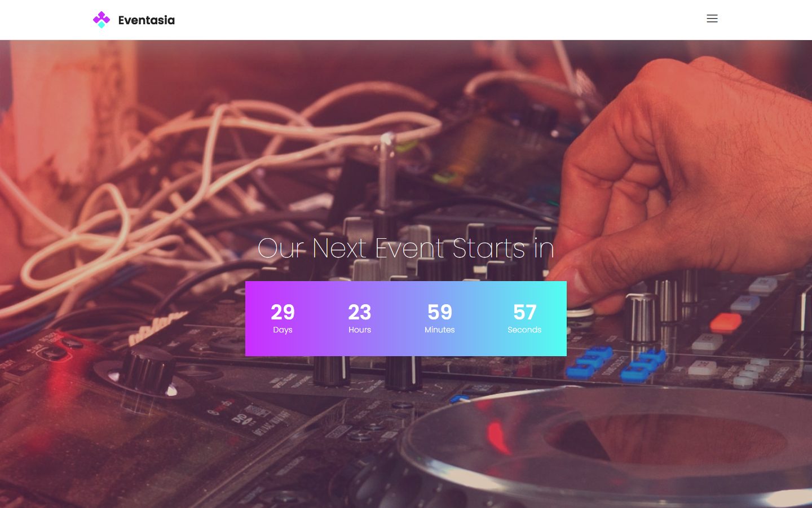Screen dimensions: 812x508
Task: Click the Eventasia diamond logo icon
Action: (101, 20)
